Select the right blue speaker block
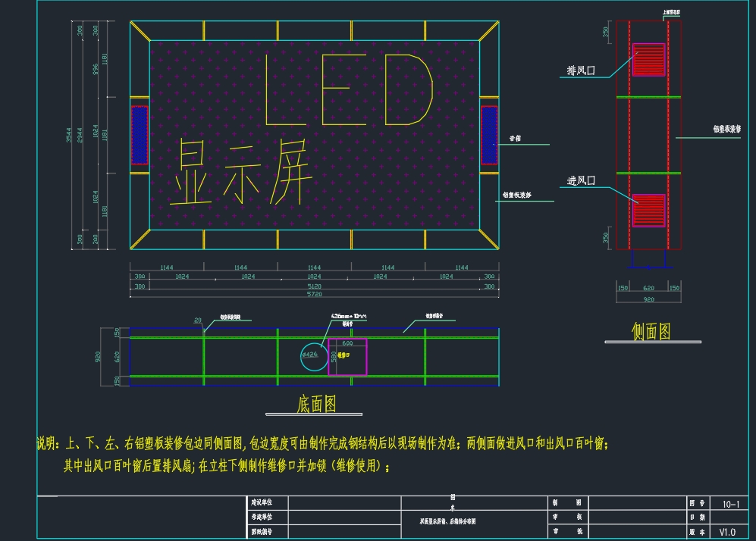Viewport: 756px width, 541px height. pyautogui.click(x=489, y=135)
